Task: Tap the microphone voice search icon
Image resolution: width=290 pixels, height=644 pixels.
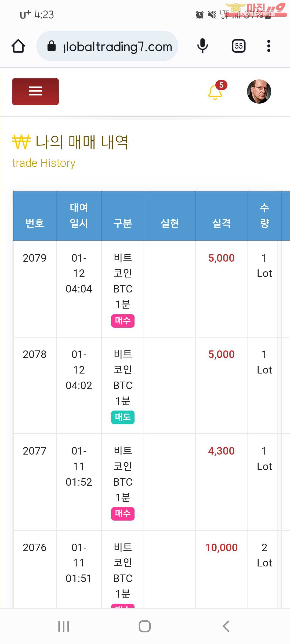Action: [202, 46]
